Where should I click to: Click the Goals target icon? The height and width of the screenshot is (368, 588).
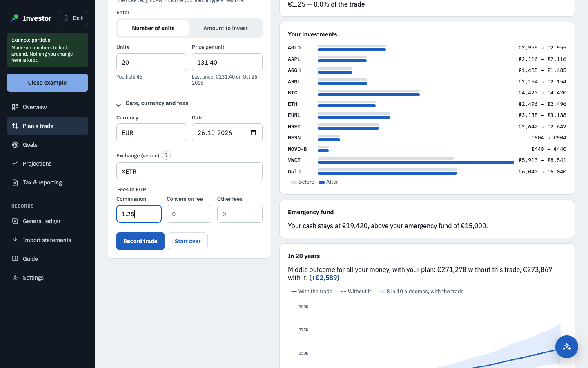[x=15, y=145]
